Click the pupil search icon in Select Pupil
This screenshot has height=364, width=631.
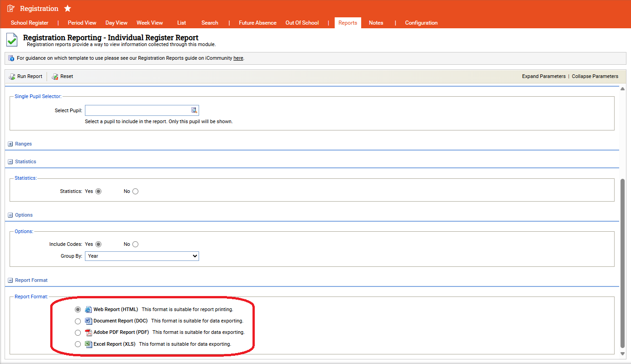[194, 110]
